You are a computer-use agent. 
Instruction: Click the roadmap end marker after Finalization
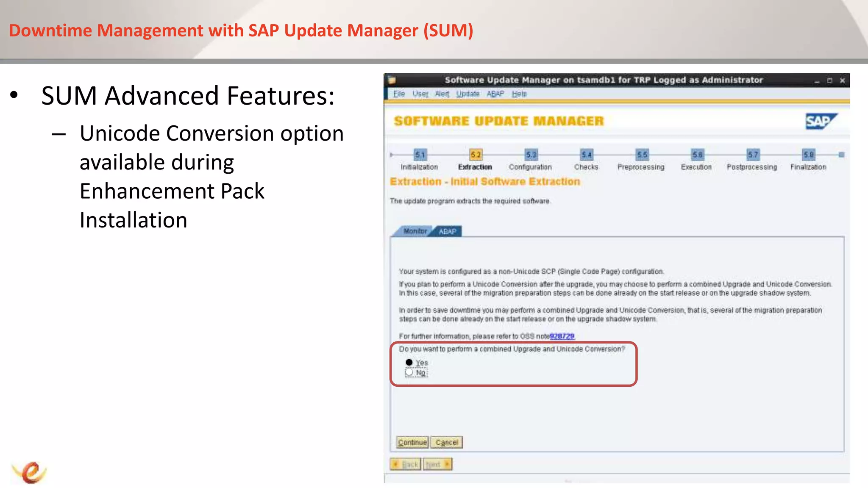842,155
